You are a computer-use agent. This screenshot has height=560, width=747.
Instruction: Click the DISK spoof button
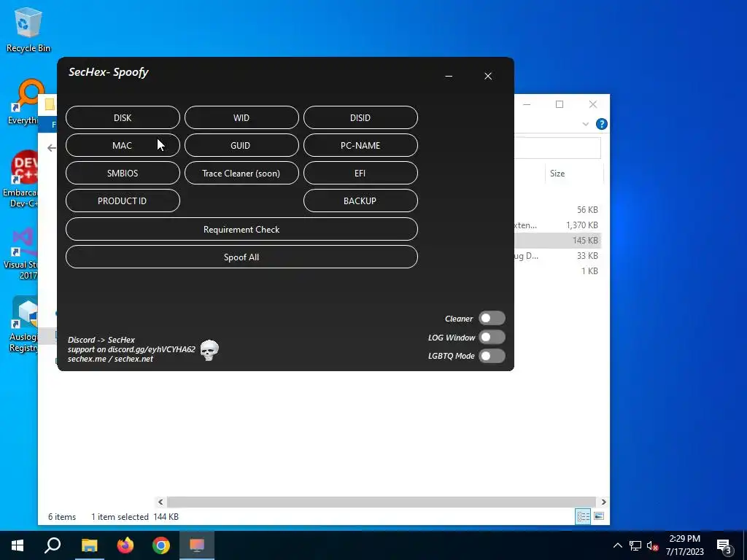tap(123, 117)
